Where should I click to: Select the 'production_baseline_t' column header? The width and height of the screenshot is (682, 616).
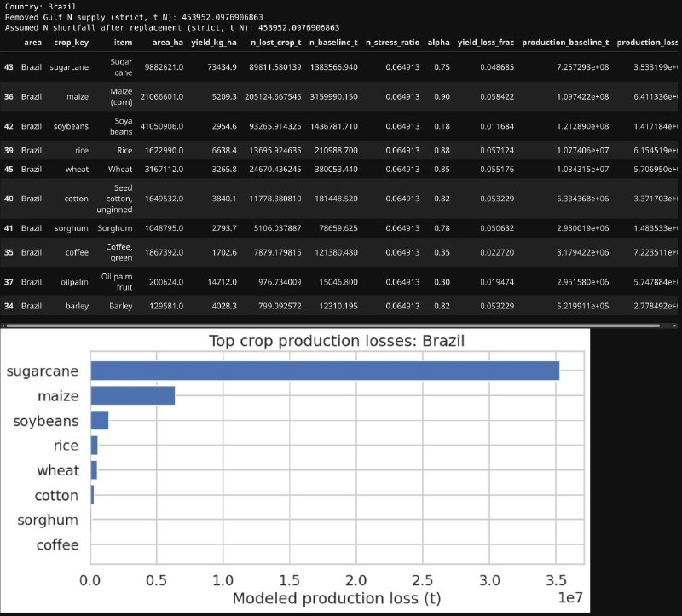tap(564, 42)
